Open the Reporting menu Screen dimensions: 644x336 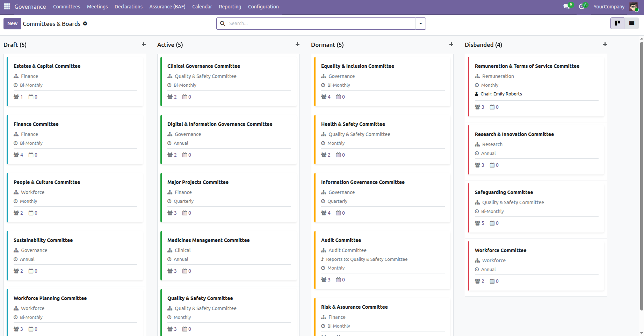(x=230, y=7)
